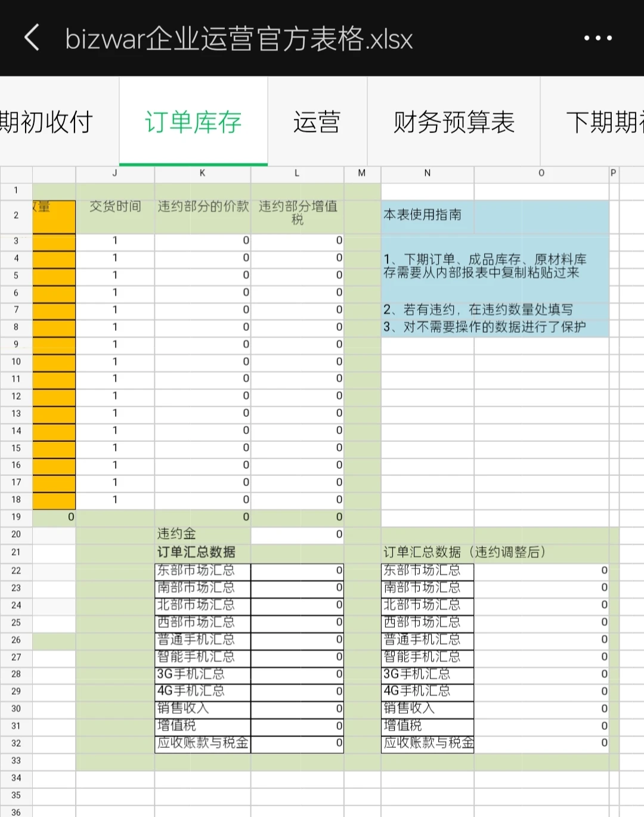
Task: Click 订单汇总数据（违约调整后）heading
Action: (x=465, y=552)
